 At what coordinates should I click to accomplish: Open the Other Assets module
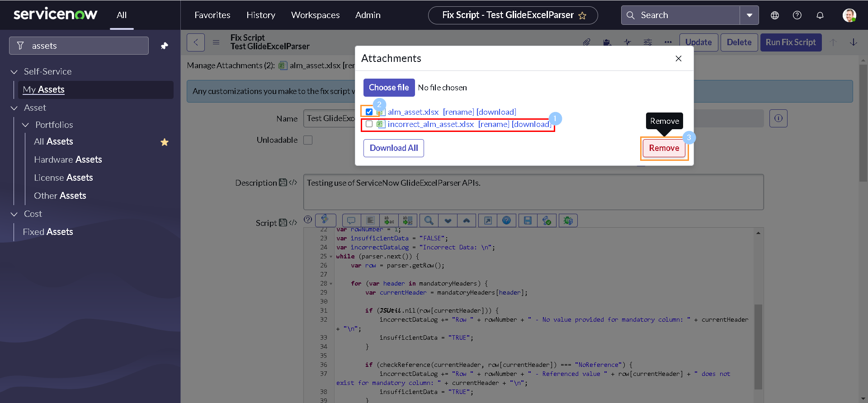point(60,196)
